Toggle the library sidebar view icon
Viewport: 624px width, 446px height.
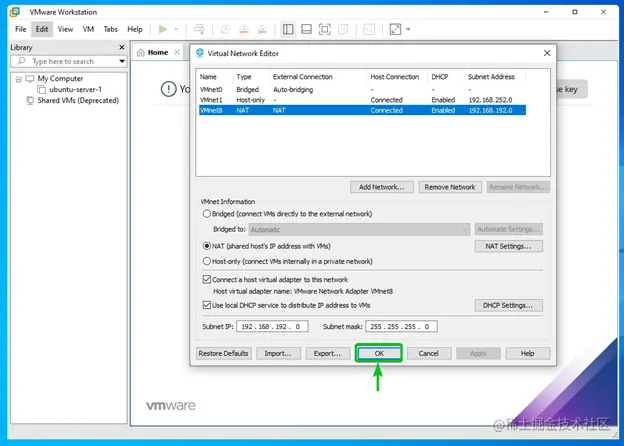[288, 29]
